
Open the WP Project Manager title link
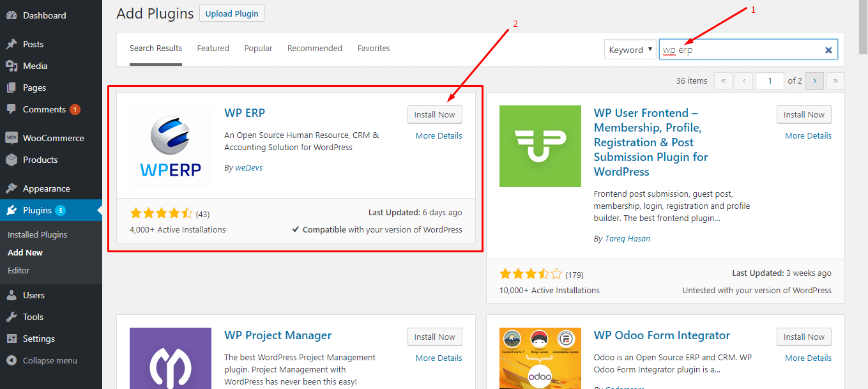278,336
